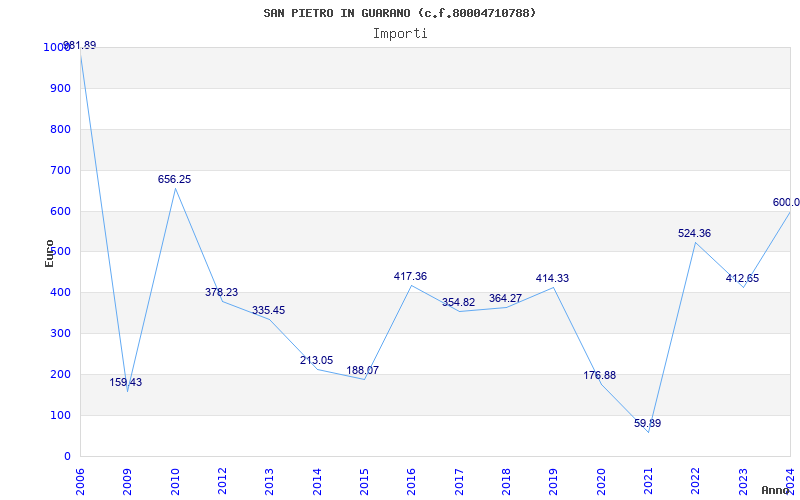The width and height of the screenshot is (800, 500).
Task: Click the 417.36 peak label
Action: click(410, 277)
